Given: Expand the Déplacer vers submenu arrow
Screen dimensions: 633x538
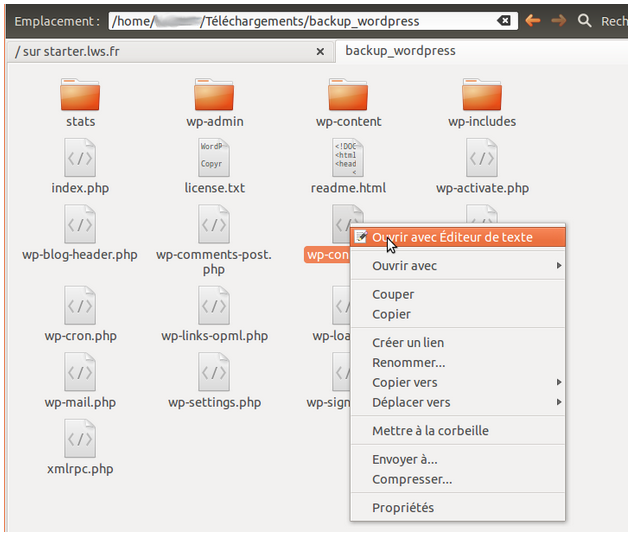Looking at the screenshot, I should (559, 402).
